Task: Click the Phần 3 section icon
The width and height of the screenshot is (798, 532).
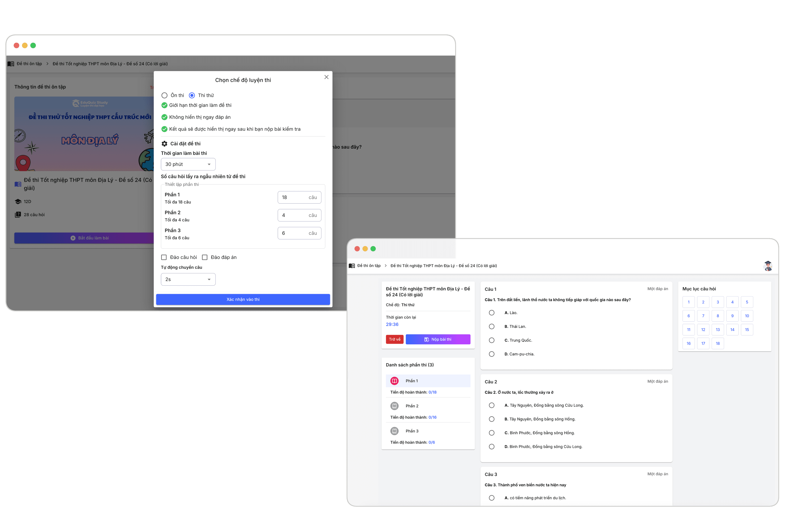Action: (394, 431)
